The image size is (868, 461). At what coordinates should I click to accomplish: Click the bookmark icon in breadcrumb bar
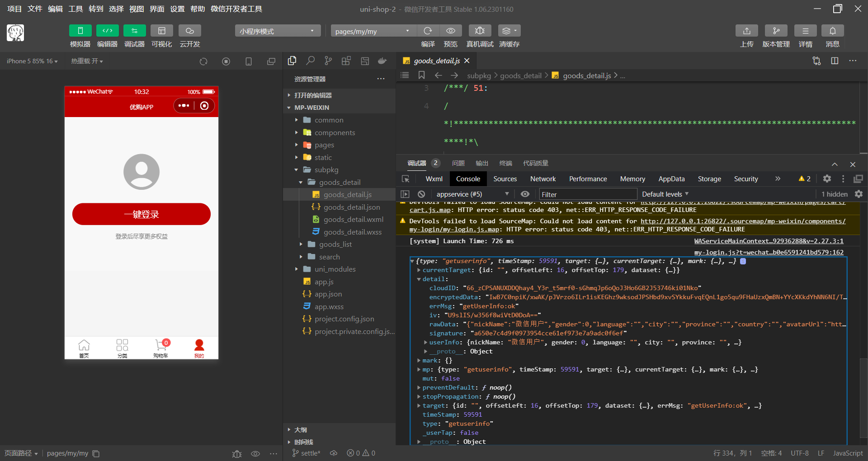(x=421, y=75)
